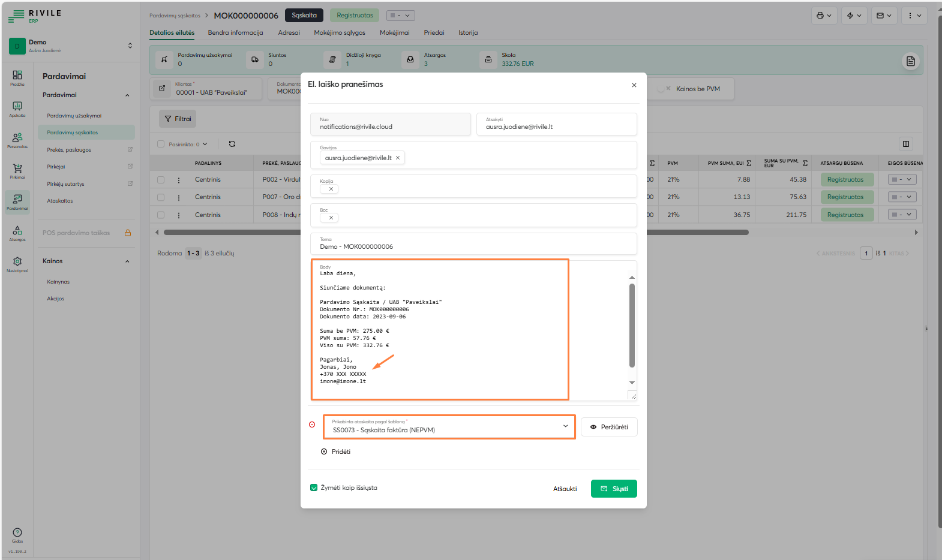Open Nustatymai settings icon in sidebar
942x560 pixels.
point(17,264)
